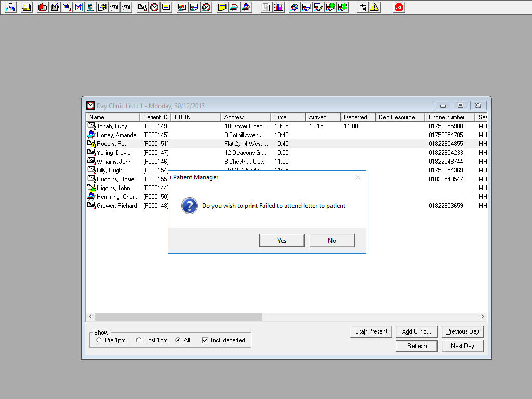Click the UBRN column header
The image size is (532, 399).
tap(196, 117)
